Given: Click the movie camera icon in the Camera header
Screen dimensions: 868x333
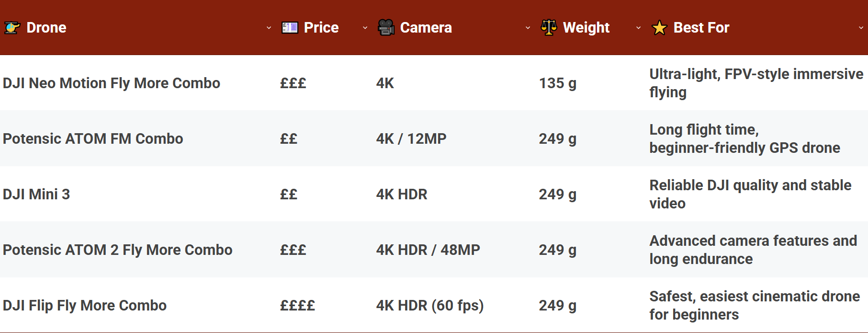Looking at the screenshot, I should coord(386,27).
